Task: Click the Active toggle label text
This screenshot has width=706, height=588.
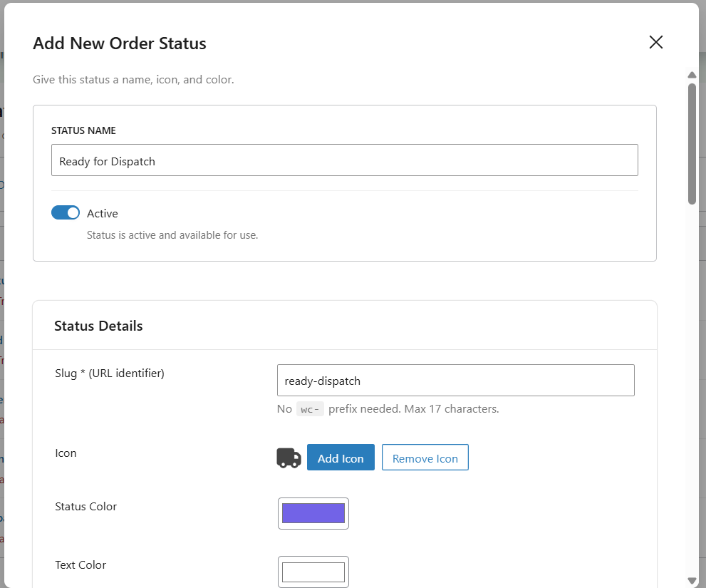Action: point(103,214)
